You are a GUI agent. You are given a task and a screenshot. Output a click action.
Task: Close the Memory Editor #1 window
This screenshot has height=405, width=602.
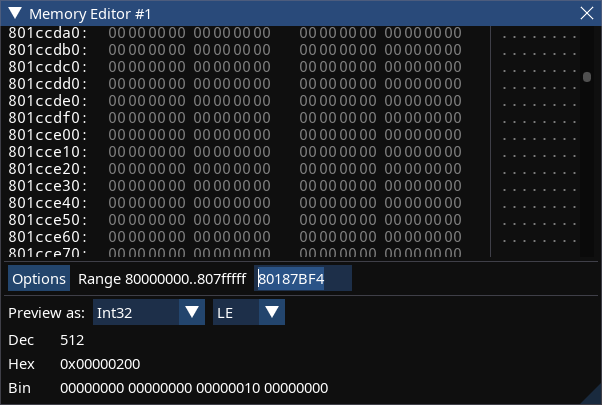tap(587, 13)
